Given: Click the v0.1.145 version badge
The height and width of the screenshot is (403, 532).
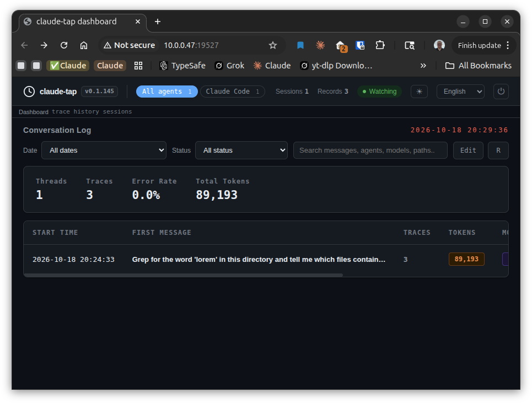Looking at the screenshot, I should [x=99, y=92].
